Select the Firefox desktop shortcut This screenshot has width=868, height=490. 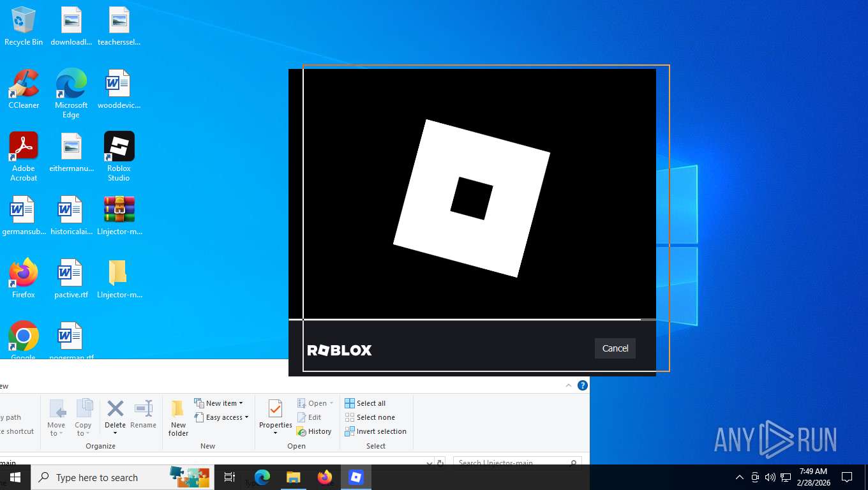24,279
